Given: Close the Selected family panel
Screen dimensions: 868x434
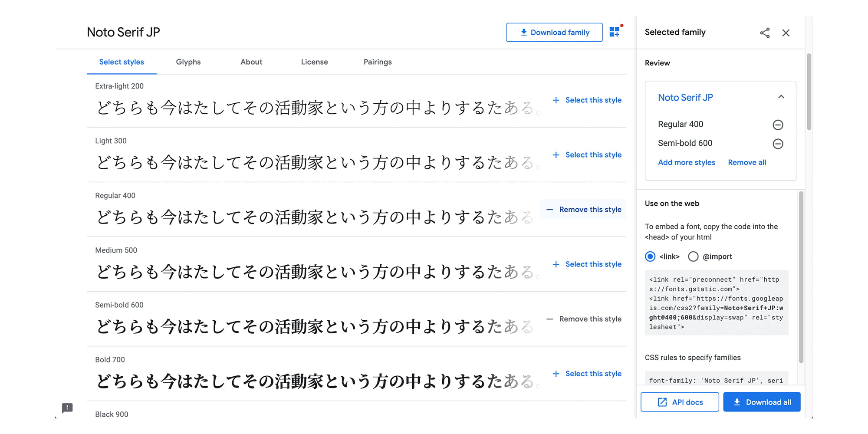Looking at the screenshot, I should click(x=786, y=33).
